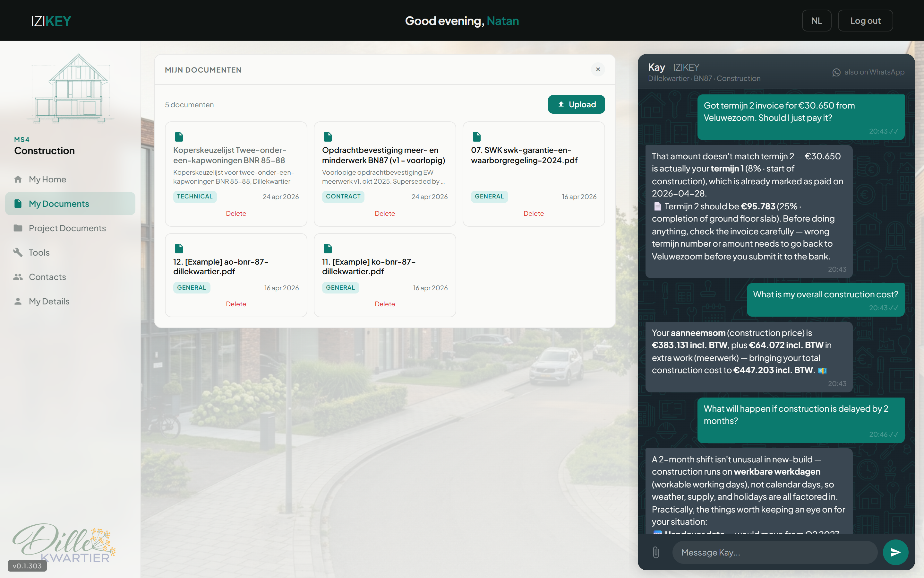The width and height of the screenshot is (924, 578).
Task: Click the document emoji before Termijn 2
Action: tap(657, 206)
